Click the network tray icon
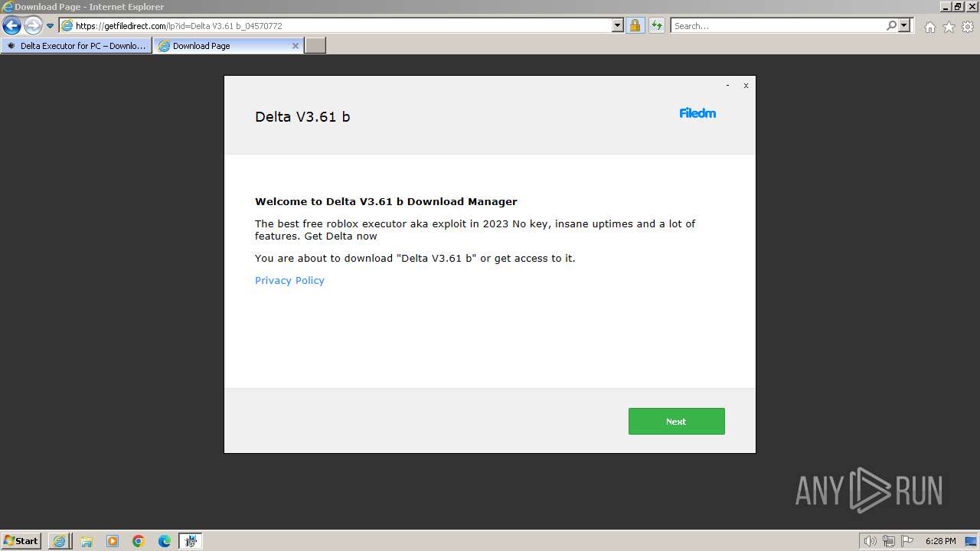The width and height of the screenshot is (980, 551). click(x=889, y=541)
